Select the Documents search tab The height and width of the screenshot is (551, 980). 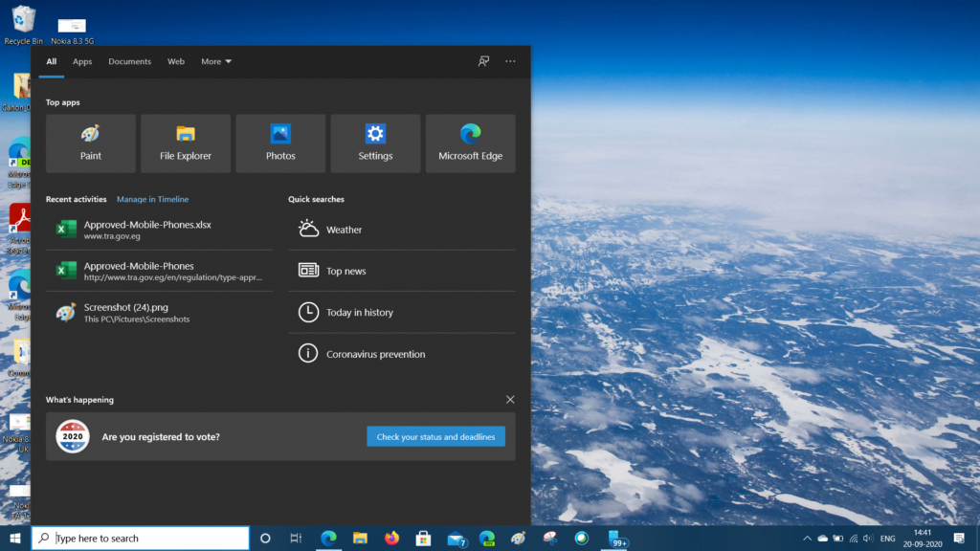pyautogui.click(x=129, y=61)
